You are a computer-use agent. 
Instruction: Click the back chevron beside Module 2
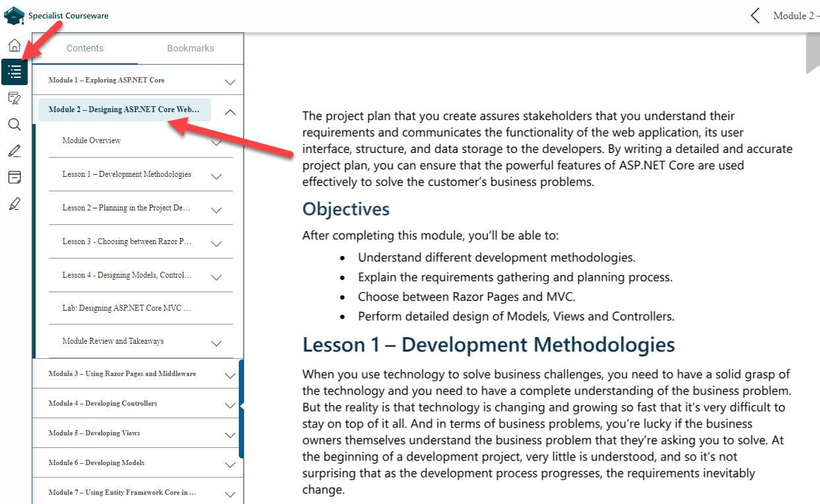tap(755, 15)
